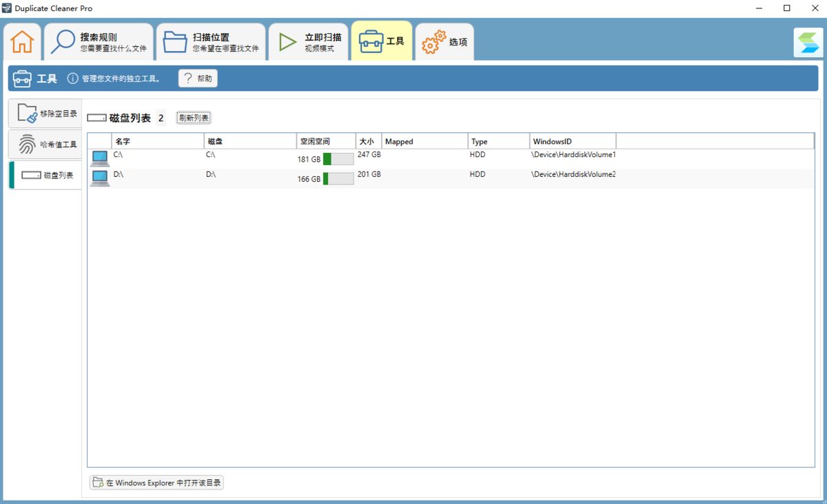Open the folder 扫描位置 tab
The image size is (827, 504).
pyautogui.click(x=211, y=42)
